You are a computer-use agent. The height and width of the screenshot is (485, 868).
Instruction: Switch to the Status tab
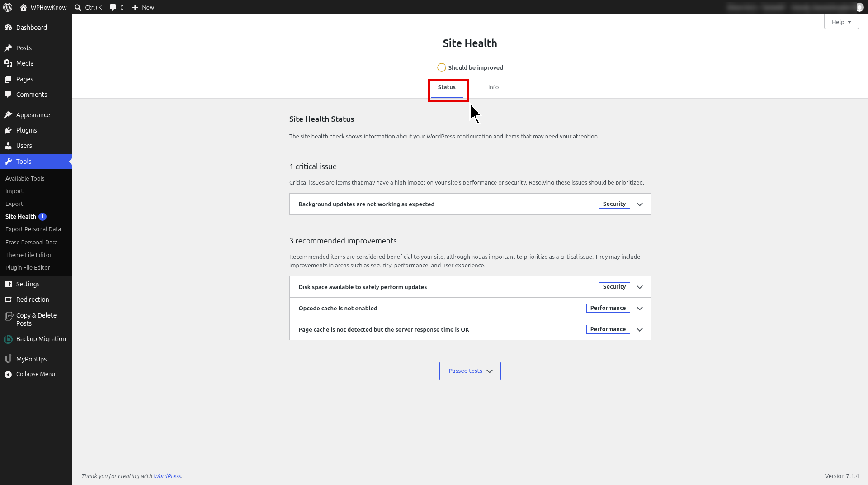[447, 87]
